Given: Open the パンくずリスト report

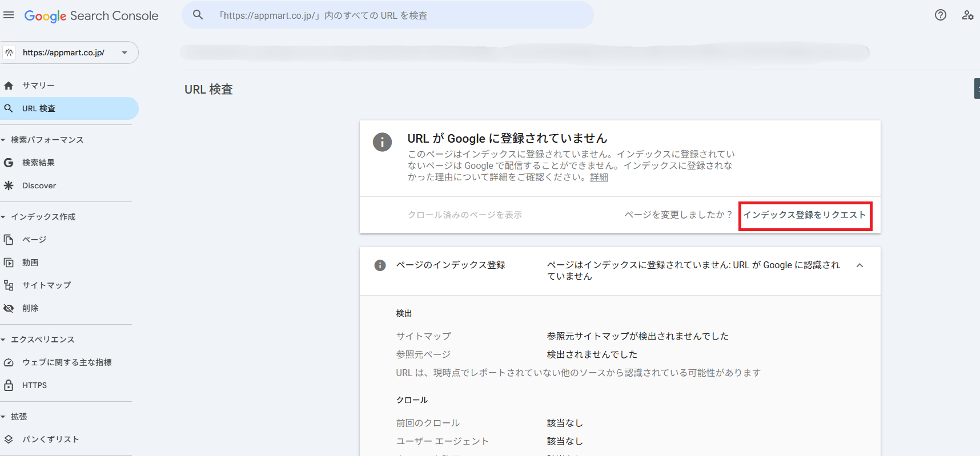Looking at the screenshot, I should 69,439.
